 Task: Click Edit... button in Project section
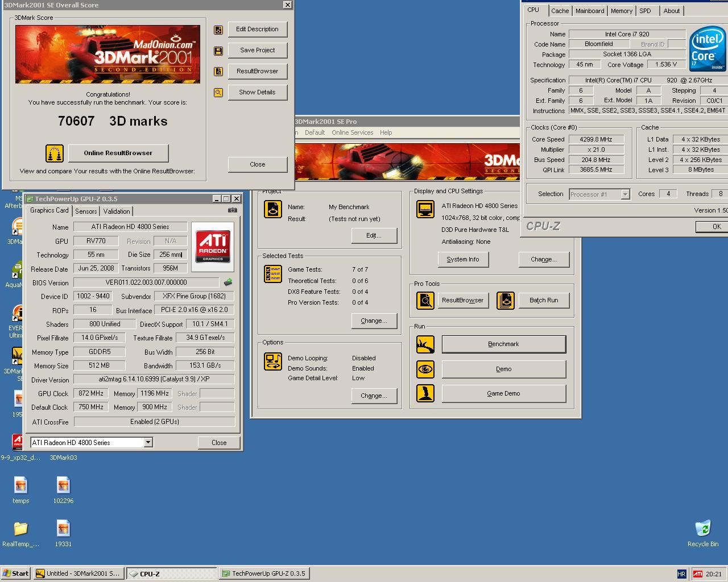[374, 235]
